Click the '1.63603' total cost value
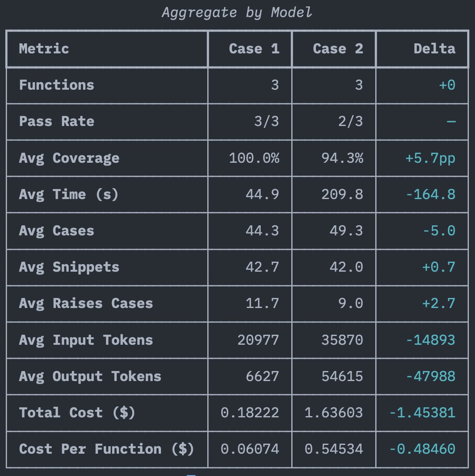 point(334,413)
